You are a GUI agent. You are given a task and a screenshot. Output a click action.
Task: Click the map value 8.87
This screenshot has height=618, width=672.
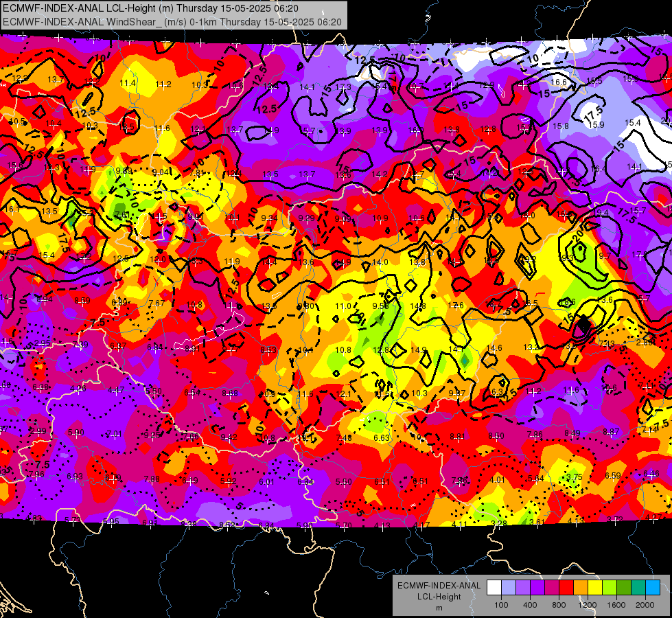pos(610,431)
